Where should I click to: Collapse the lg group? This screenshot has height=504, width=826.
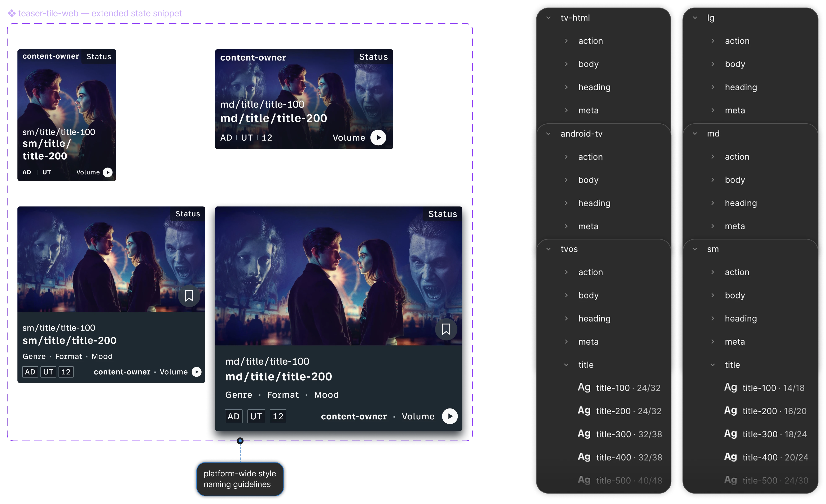695,18
